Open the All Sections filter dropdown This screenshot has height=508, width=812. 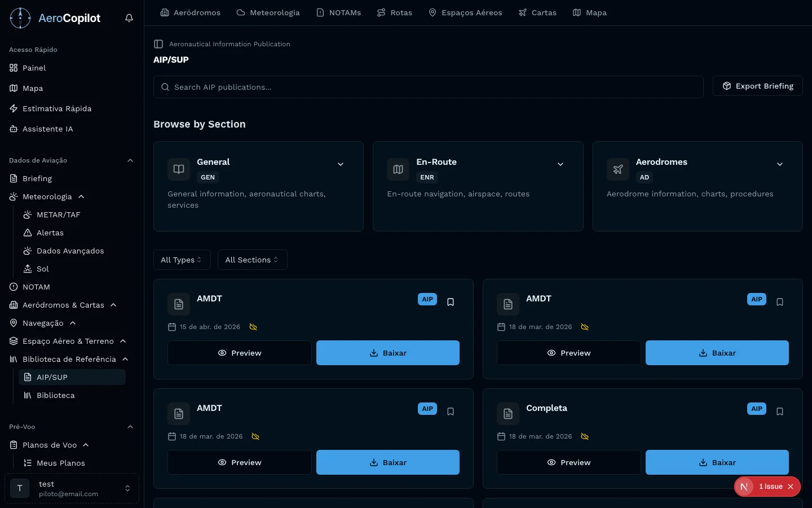252,260
